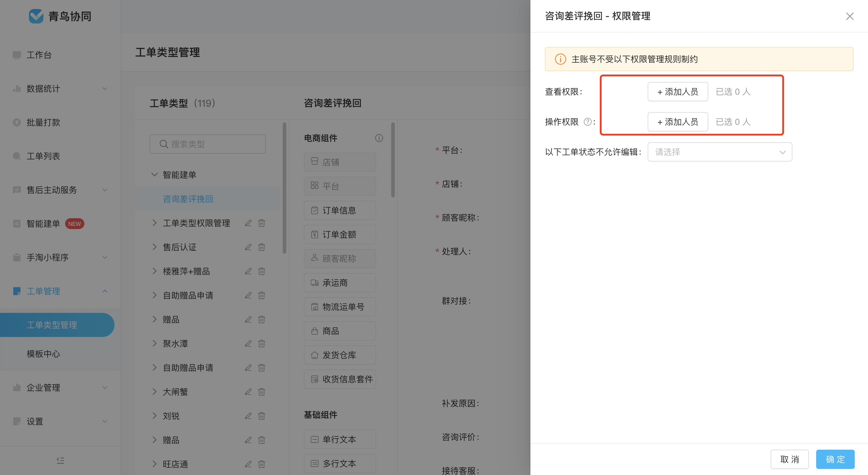Screen dimensions: 868x475
Task: Add the 单行文本 component
Action: [x=340, y=439]
